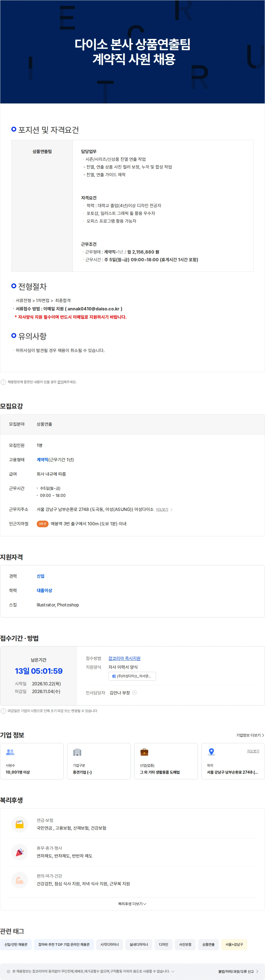The width and height of the screenshot is (265, 980).
Task: Click the 산업(업종) briefcase icon
Action: pyautogui.click(x=144, y=752)
